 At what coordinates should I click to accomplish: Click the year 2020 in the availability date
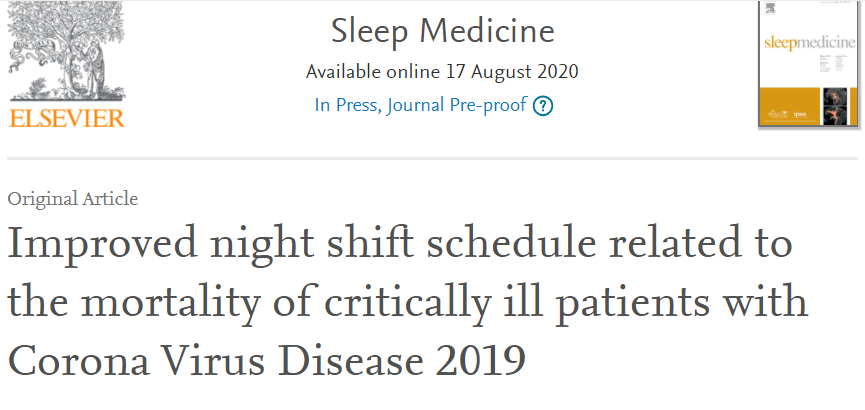556,72
